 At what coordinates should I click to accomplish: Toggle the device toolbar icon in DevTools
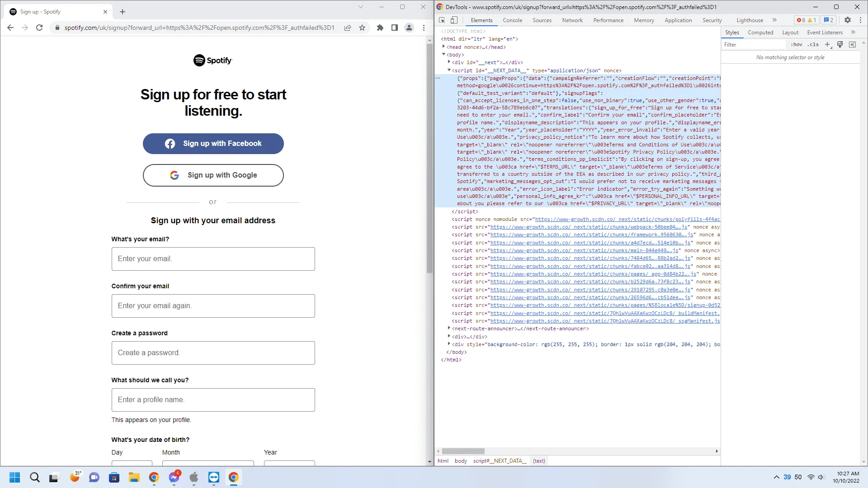(454, 20)
